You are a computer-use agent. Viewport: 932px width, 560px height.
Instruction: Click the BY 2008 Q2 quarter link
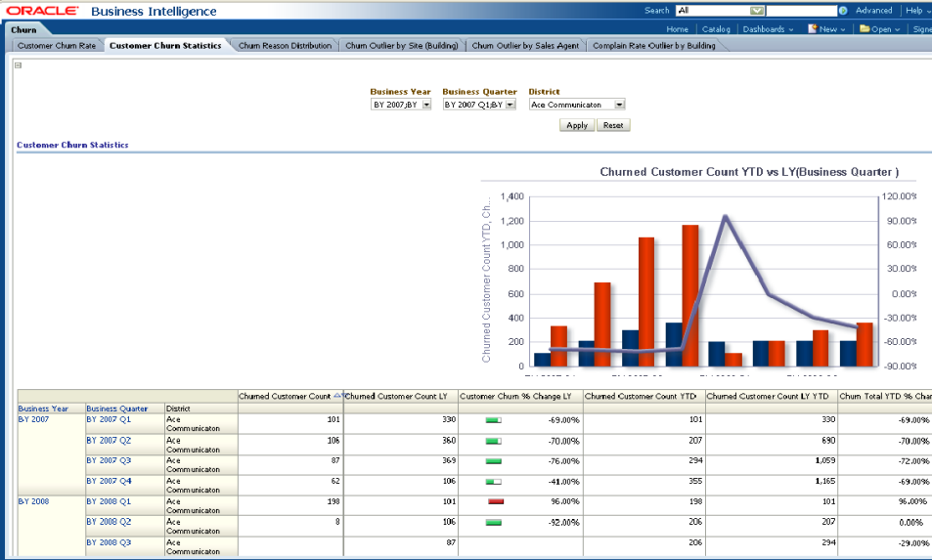109,522
